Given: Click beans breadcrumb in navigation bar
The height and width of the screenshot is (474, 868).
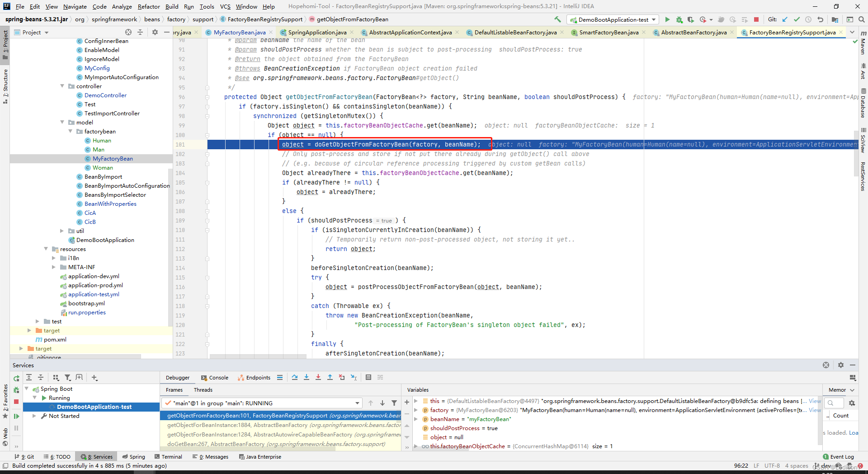Looking at the screenshot, I should tap(152, 19).
